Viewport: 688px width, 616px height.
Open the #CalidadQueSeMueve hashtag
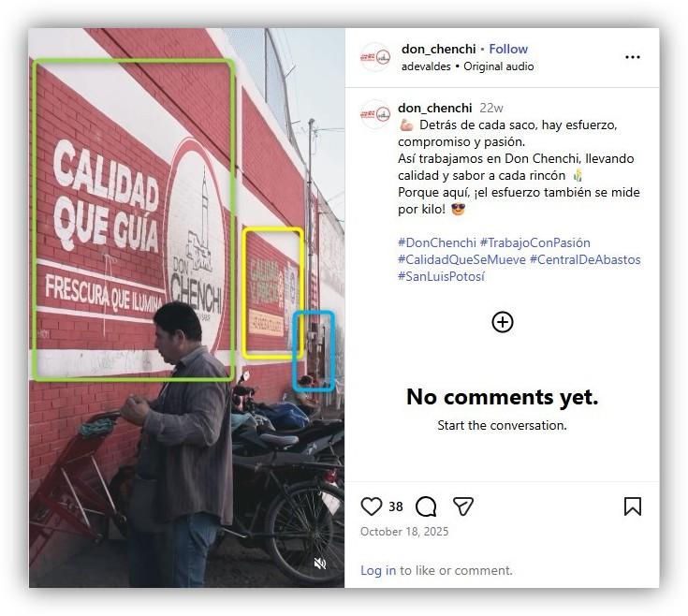(x=461, y=259)
